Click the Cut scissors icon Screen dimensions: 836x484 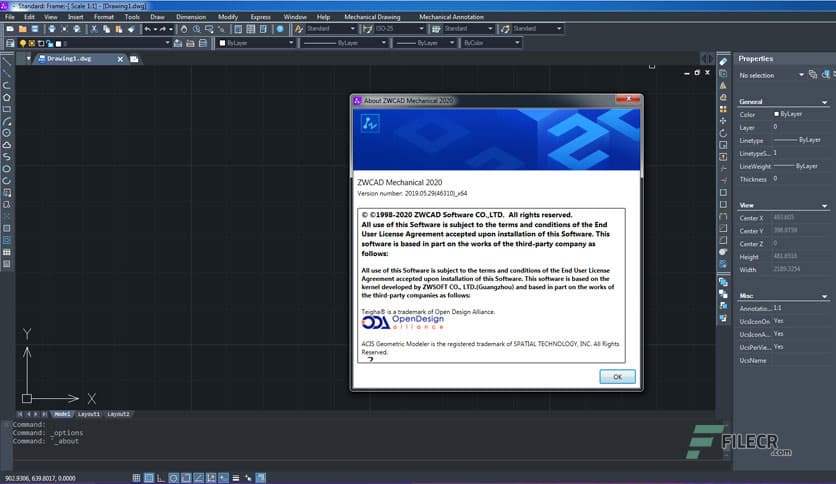(93, 29)
